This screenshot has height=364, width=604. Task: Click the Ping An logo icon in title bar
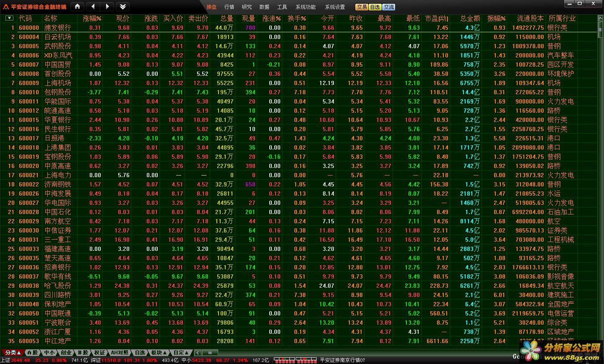click(x=6, y=7)
